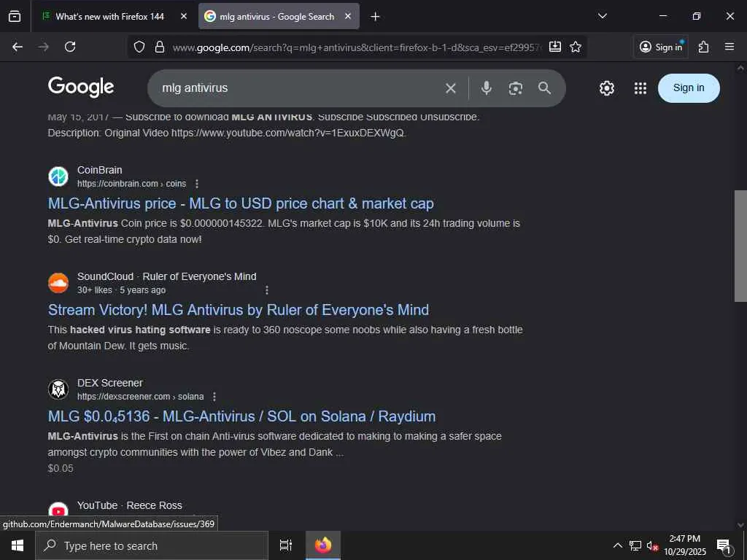
Task: Search by image with Lens icon
Action: point(516,88)
